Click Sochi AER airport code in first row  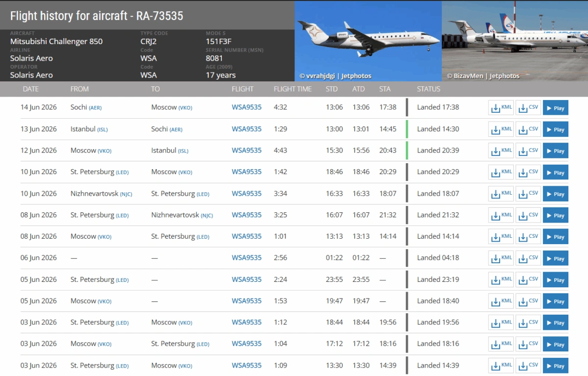coord(95,108)
